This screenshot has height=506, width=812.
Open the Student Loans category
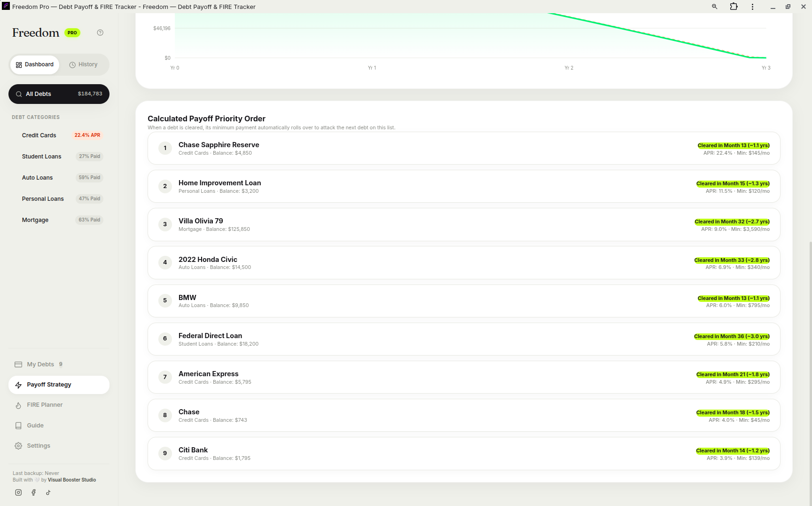click(59, 157)
